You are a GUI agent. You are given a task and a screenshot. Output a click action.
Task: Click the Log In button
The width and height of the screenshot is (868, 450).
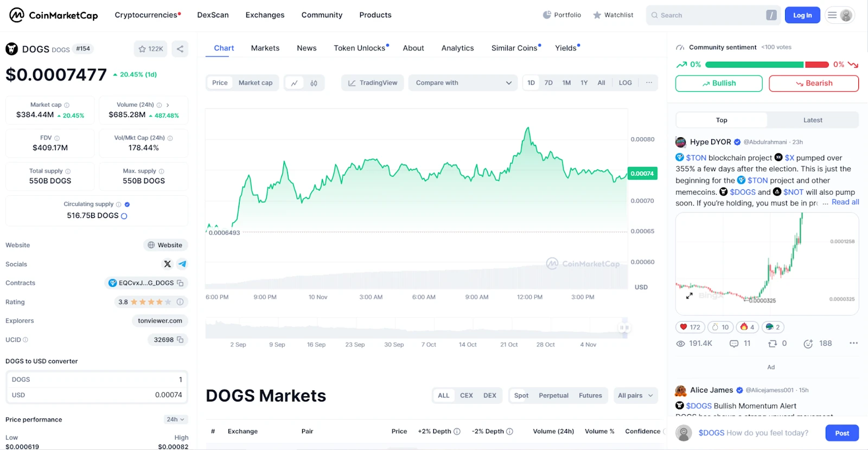(802, 15)
